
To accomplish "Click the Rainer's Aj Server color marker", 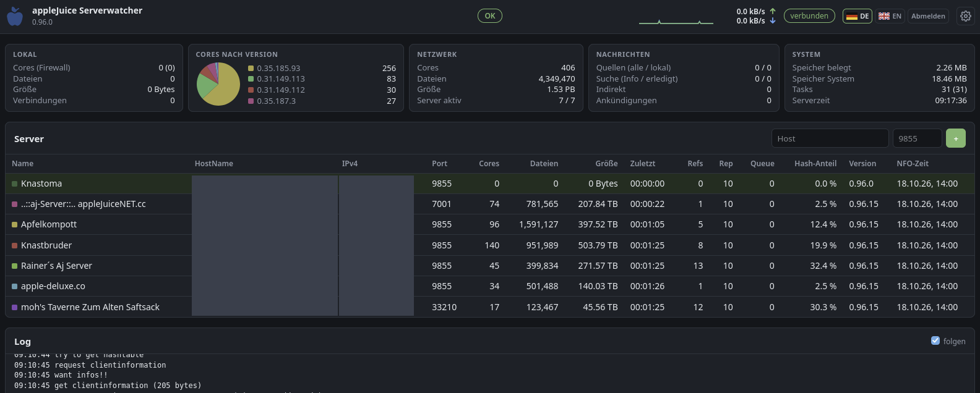I will pos(14,266).
